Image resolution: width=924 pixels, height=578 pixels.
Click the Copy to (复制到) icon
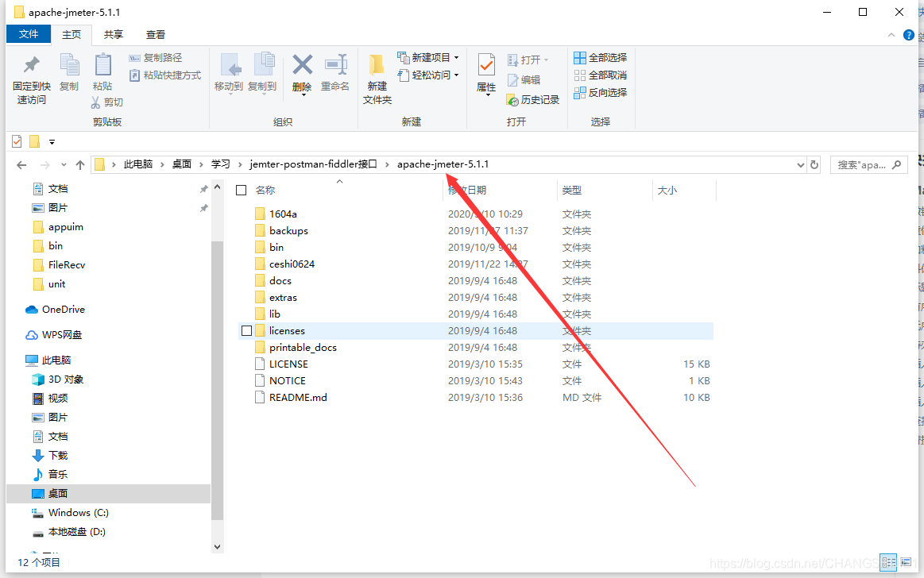(x=263, y=65)
